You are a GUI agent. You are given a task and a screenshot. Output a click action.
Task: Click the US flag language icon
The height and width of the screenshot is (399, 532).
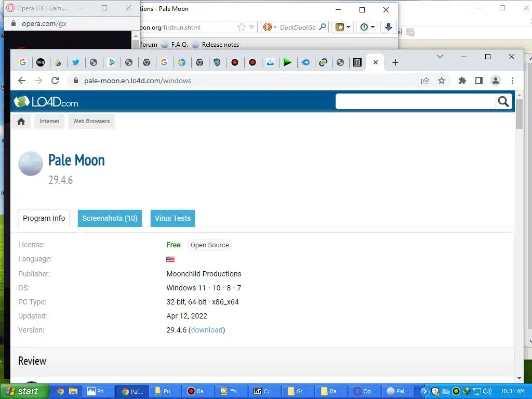click(170, 260)
